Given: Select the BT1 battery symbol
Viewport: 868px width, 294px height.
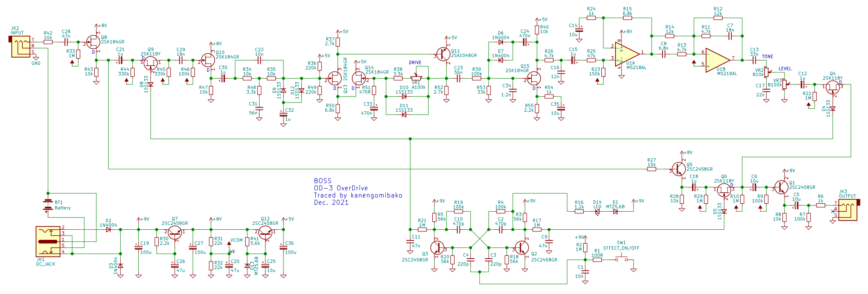Looking at the screenshot, I should pyautogui.click(x=48, y=205).
